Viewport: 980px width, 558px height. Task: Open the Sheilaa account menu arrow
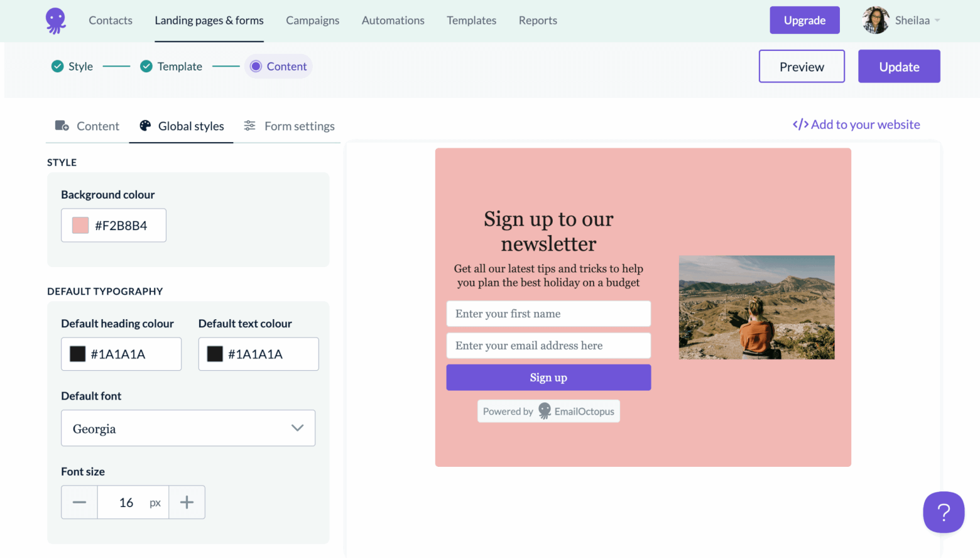pos(937,21)
